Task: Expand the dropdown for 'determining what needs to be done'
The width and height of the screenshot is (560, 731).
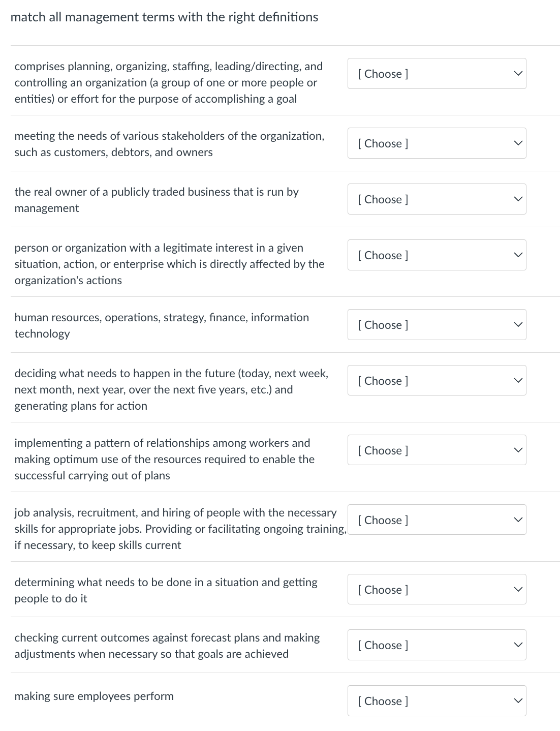Action: coord(437,590)
